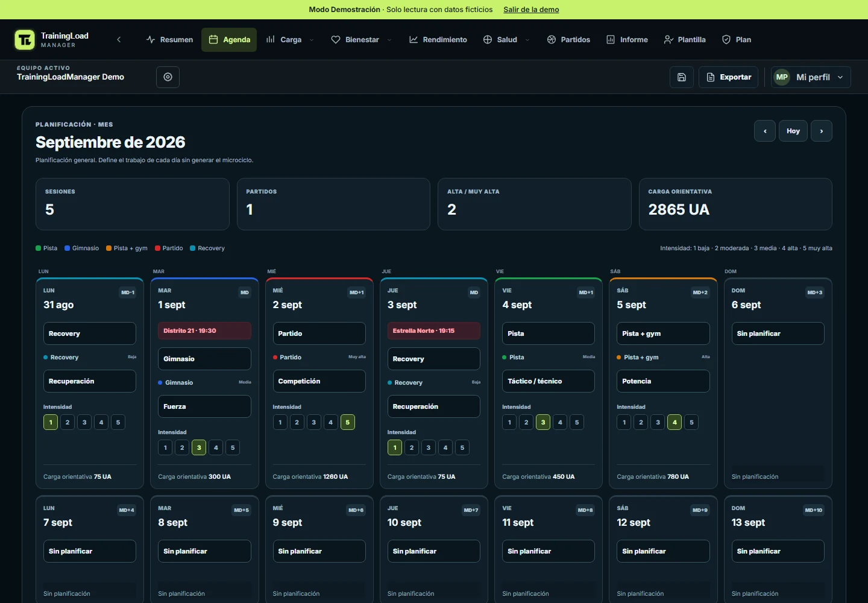Click the TrainingLoad Manager logo icon
Image resolution: width=868 pixels, height=603 pixels.
coord(25,40)
